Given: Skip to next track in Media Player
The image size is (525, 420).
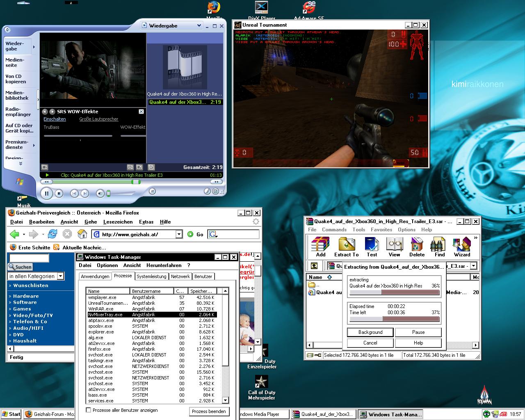Looking at the screenshot, I should coord(84,193).
